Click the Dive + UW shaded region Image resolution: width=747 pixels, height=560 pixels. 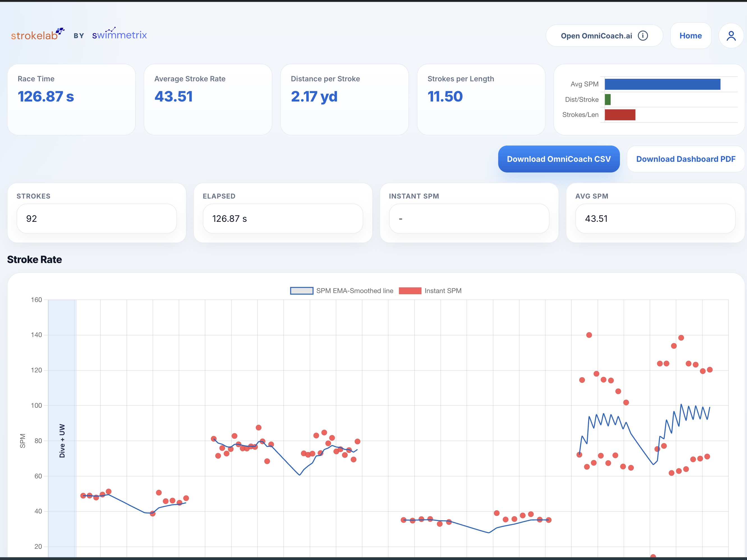(x=62, y=428)
